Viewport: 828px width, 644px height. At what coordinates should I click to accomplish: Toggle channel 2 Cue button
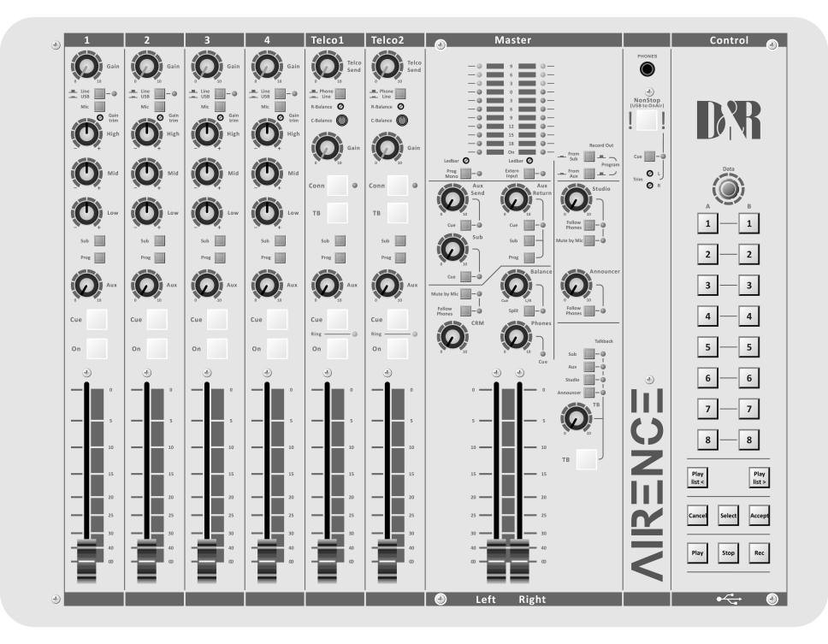[x=157, y=319]
